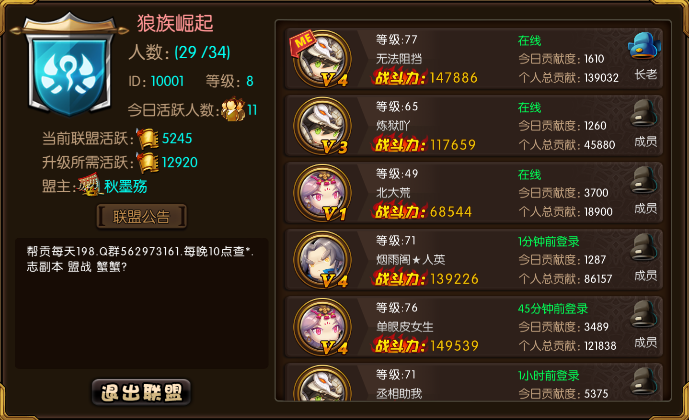This screenshot has height=420, width=689.
Task: Click scroll icon beside current activity 5245
Action: [x=148, y=139]
